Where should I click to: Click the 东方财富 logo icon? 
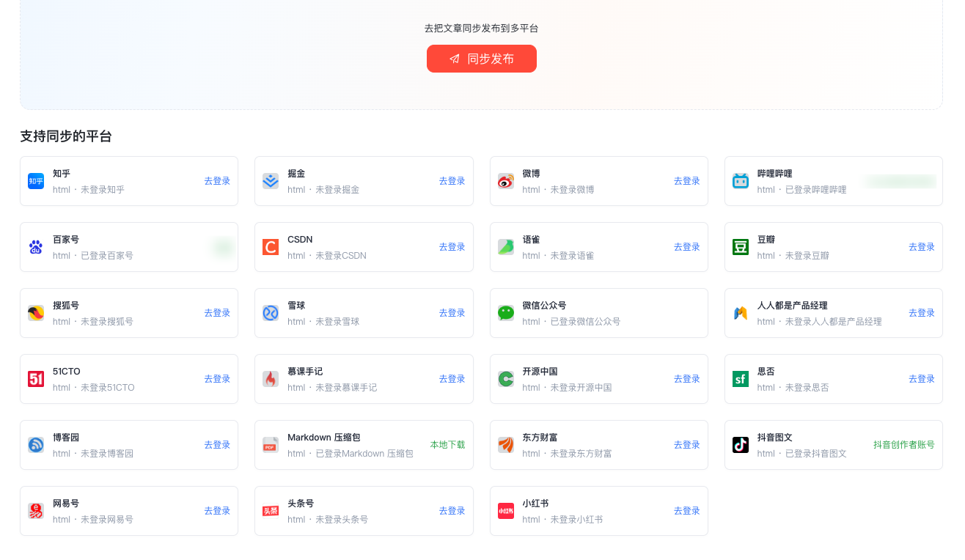pos(506,445)
